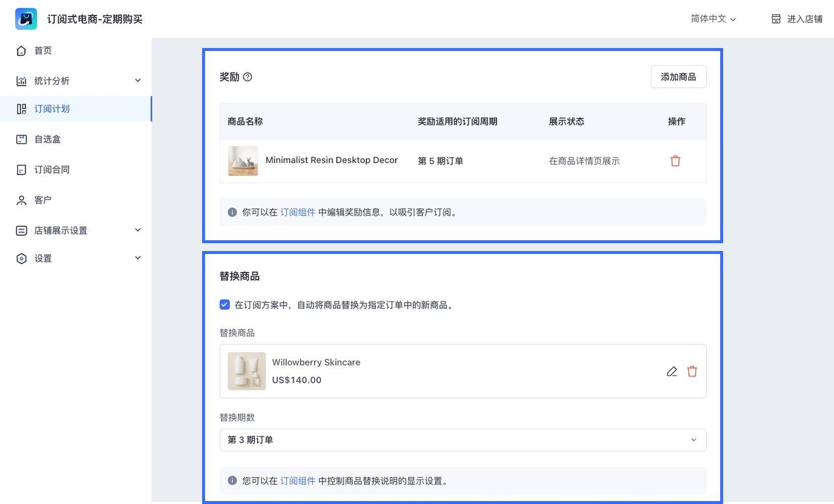
Task: Expand the 设置 sidebar menu
Action: tap(138, 258)
